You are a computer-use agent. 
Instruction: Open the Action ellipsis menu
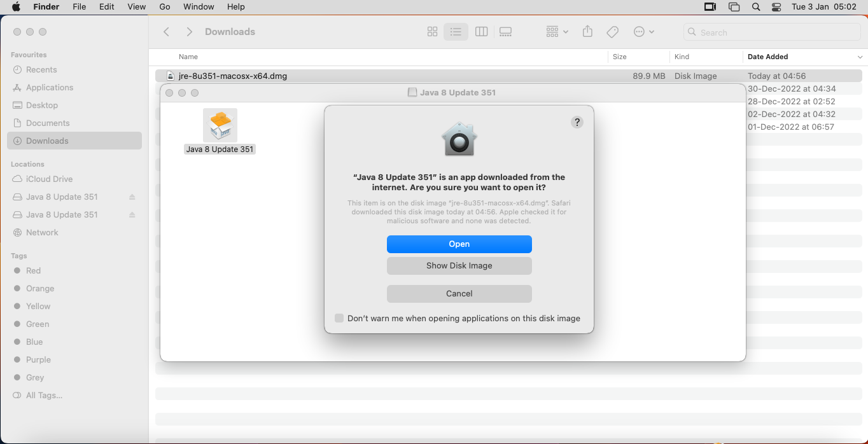click(644, 32)
